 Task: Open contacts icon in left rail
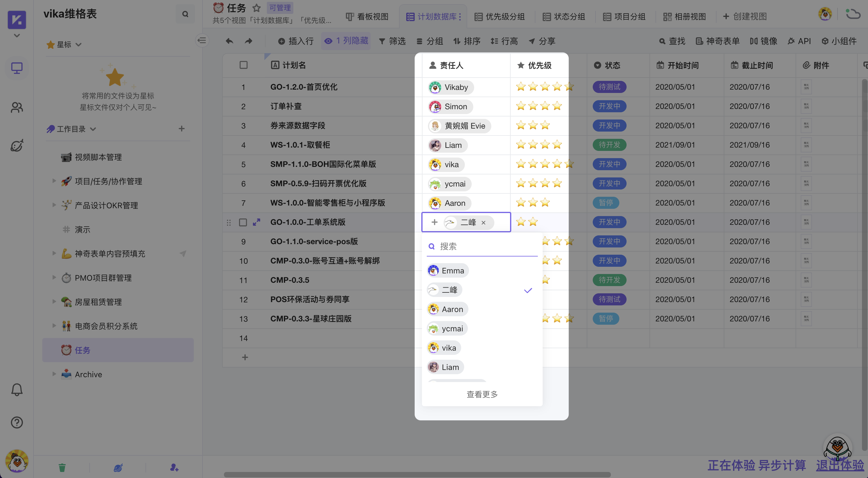coord(17,107)
